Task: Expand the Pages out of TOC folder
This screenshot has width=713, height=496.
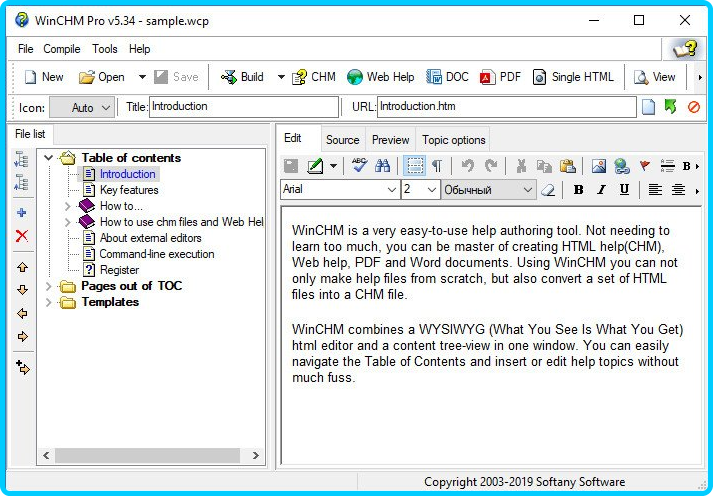Action: (49, 286)
